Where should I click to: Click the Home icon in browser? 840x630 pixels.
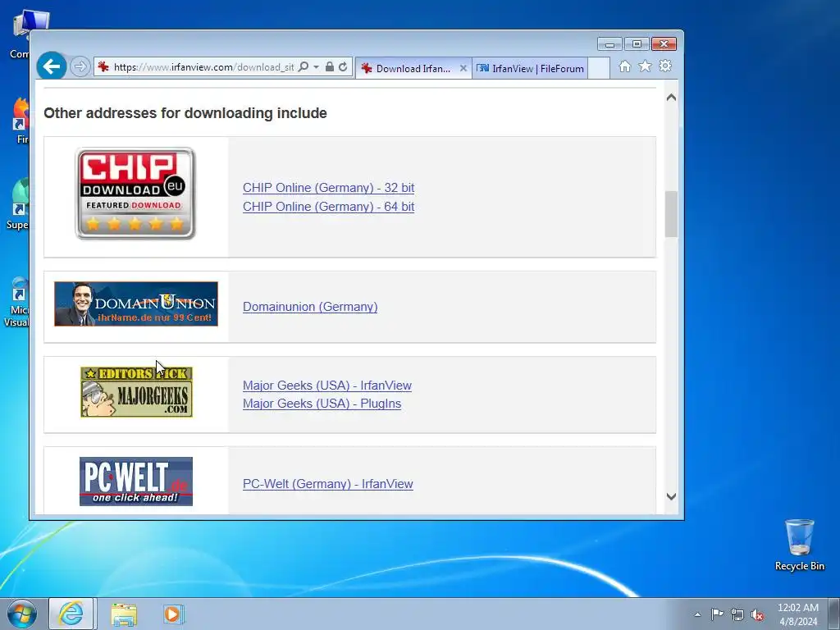[624, 66]
